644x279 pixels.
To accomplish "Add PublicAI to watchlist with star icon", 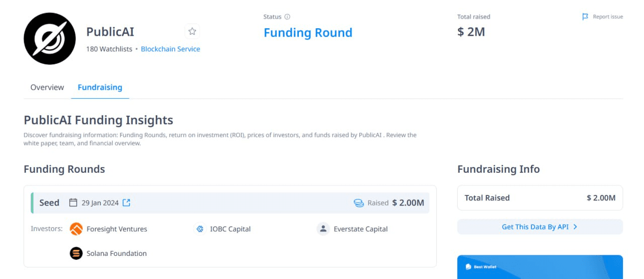I will tap(192, 32).
